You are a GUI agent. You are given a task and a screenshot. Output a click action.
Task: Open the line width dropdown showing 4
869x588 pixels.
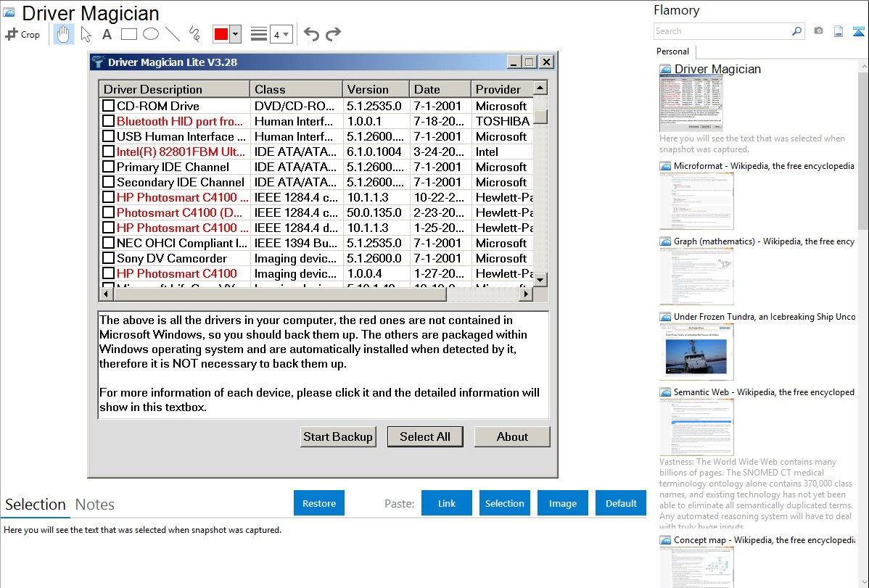pyautogui.click(x=281, y=34)
